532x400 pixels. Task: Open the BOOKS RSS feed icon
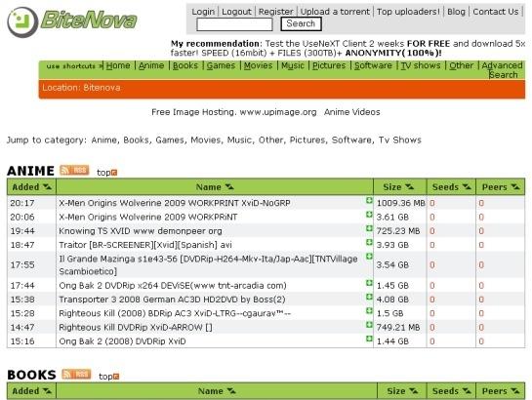[x=76, y=374]
